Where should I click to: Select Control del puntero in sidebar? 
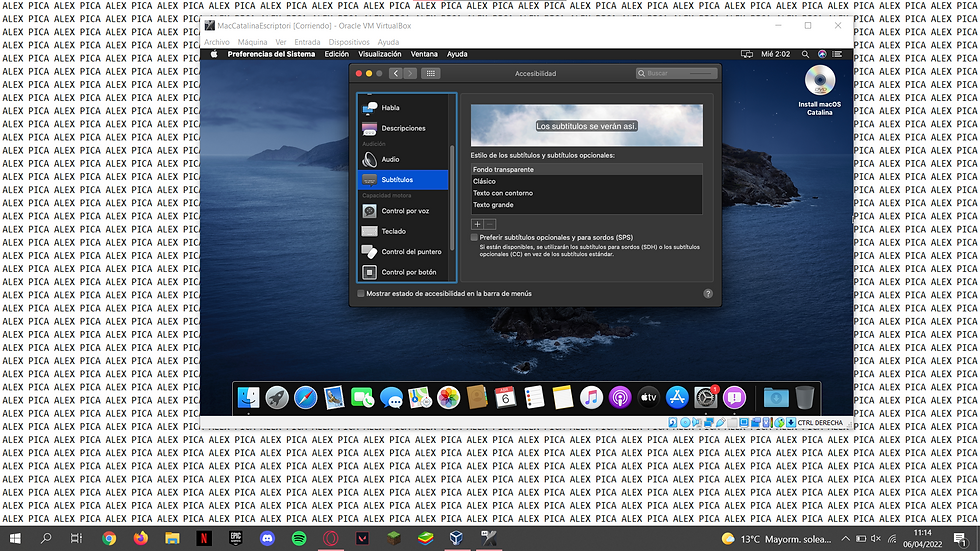click(403, 252)
